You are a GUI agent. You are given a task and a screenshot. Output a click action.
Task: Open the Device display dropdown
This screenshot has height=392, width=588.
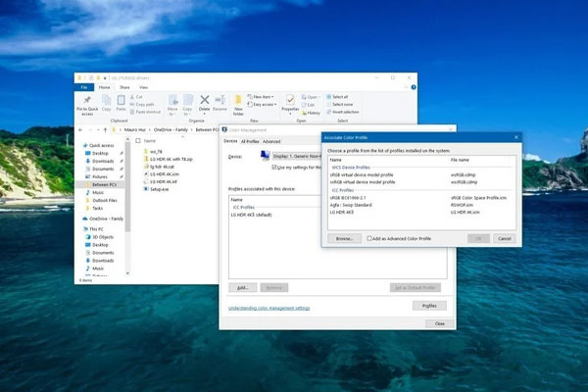tap(296, 156)
